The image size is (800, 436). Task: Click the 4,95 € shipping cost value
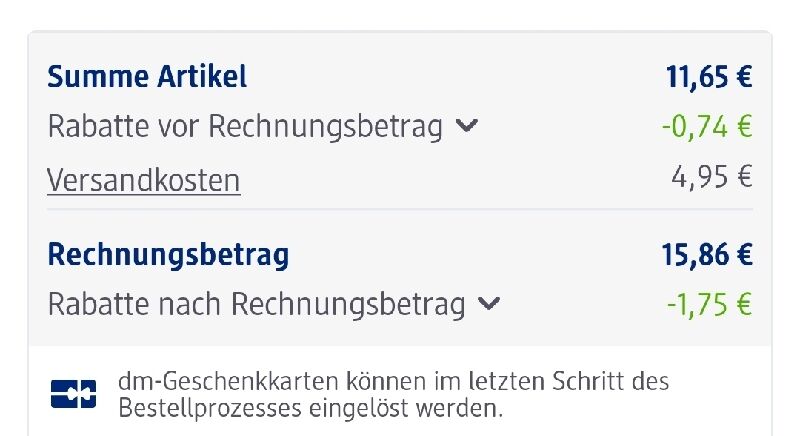point(712,177)
